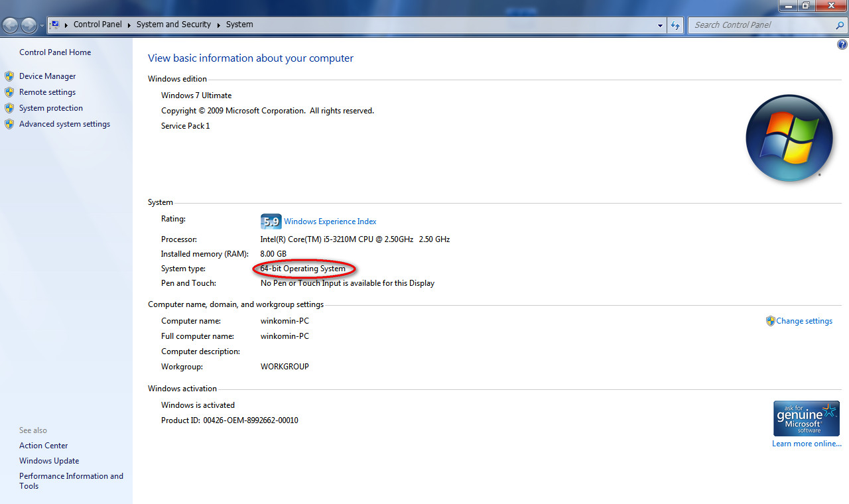Minimize the System window
This screenshot has height=504, width=849.
tap(788, 5)
